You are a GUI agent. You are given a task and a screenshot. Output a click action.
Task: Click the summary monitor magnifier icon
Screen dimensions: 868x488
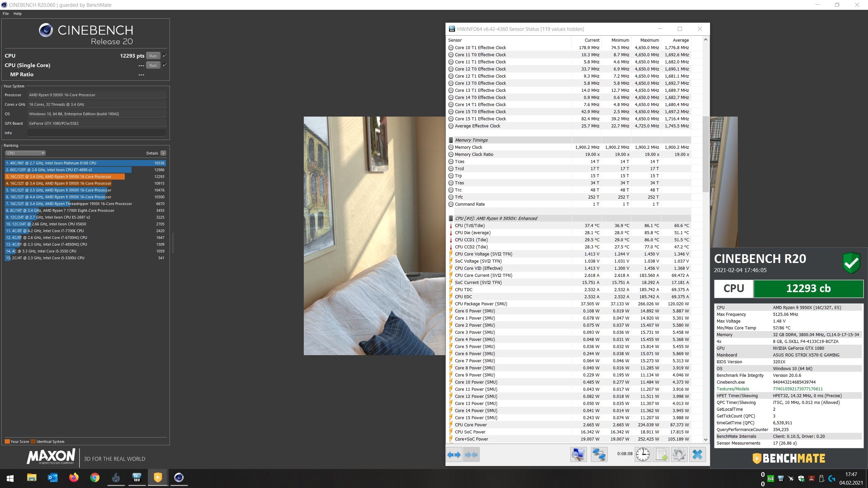(578, 454)
